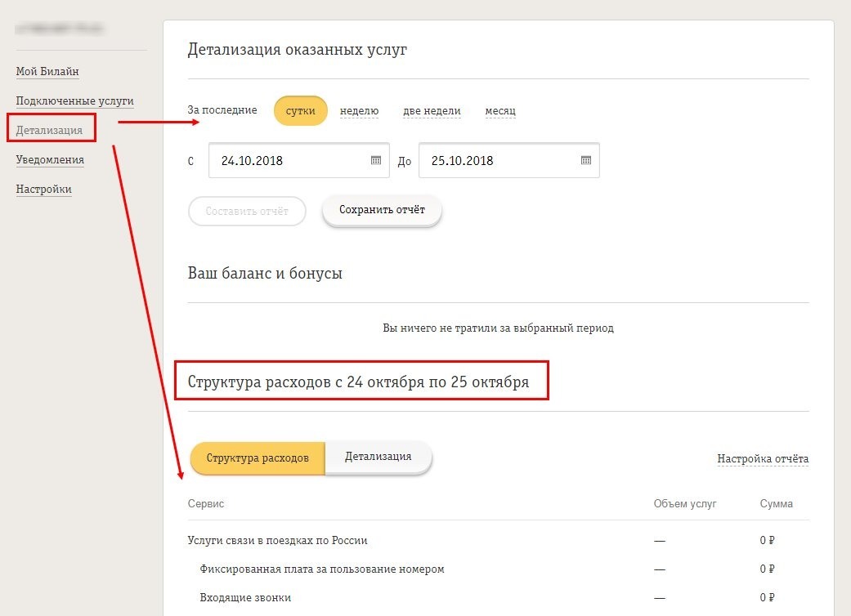Open "Мой Билайн" in the sidebar

pyautogui.click(x=47, y=71)
